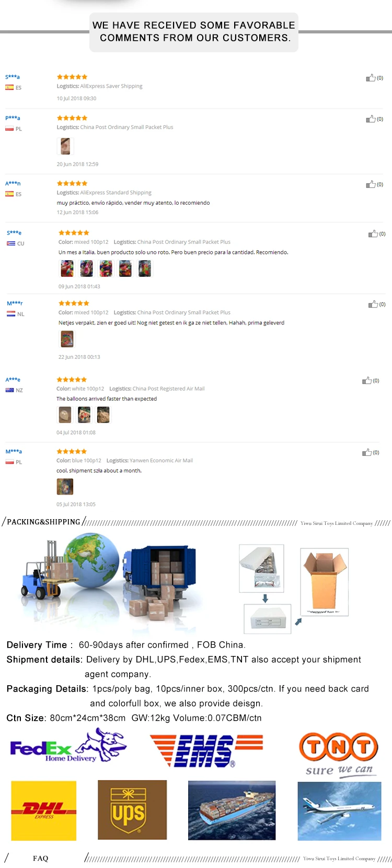Click thumbs-up icon on S***a ES review
The height and width of the screenshot is (868, 392).
coord(371,78)
